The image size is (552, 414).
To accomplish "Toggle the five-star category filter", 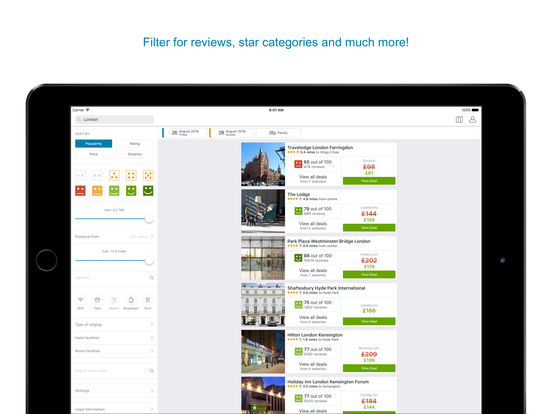I will pyautogui.click(x=148, y=175).
